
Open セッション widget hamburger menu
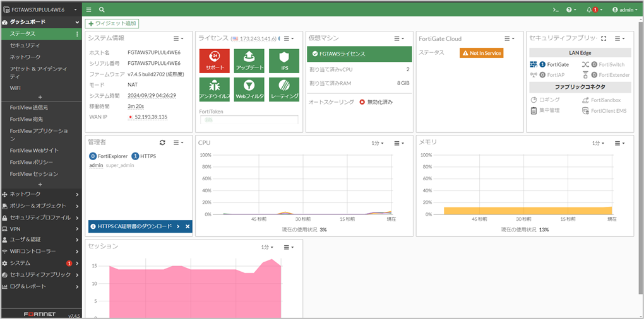(289, 247)
